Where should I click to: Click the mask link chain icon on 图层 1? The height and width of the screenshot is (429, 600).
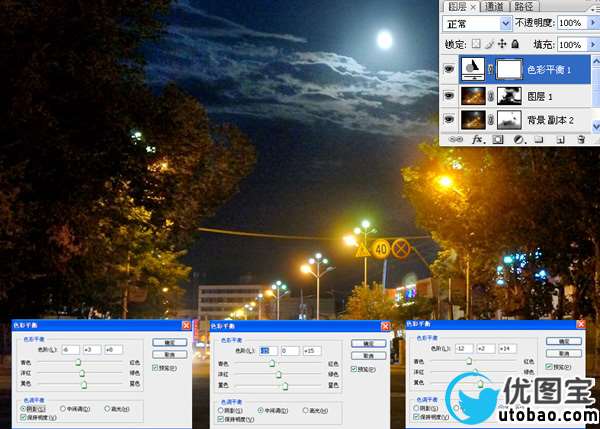pyautogui.click(x=491, y=96)
